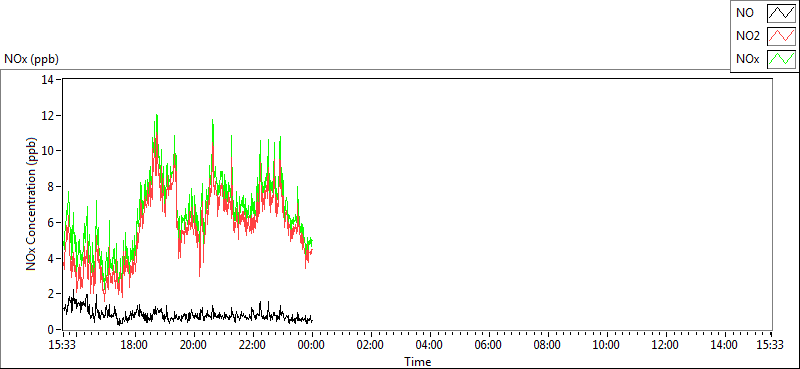Viewport: 800px width, 369px height.
Task: Click the NOx green peak near 12 ppb
Action: click(x=157, y=115)
